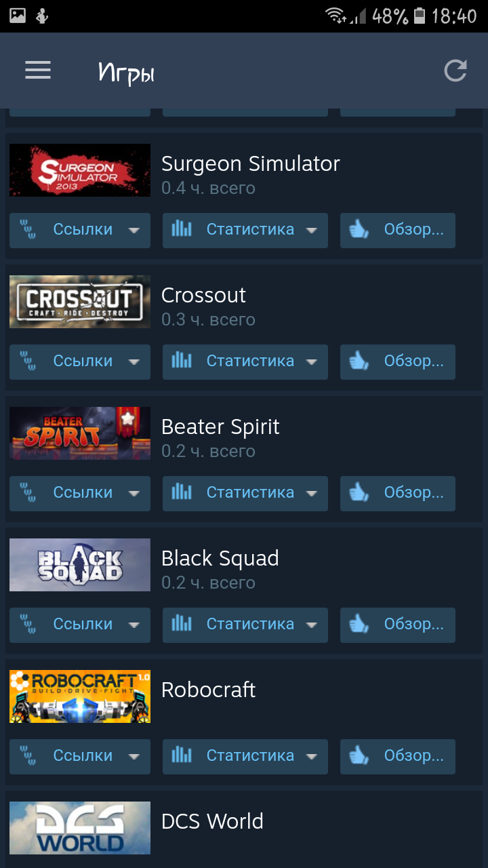This screenshot has width=488, height=868.
Task: Open Обзор button for Beater Spirit
Action: pyautogui.click(x=398, y=494)
